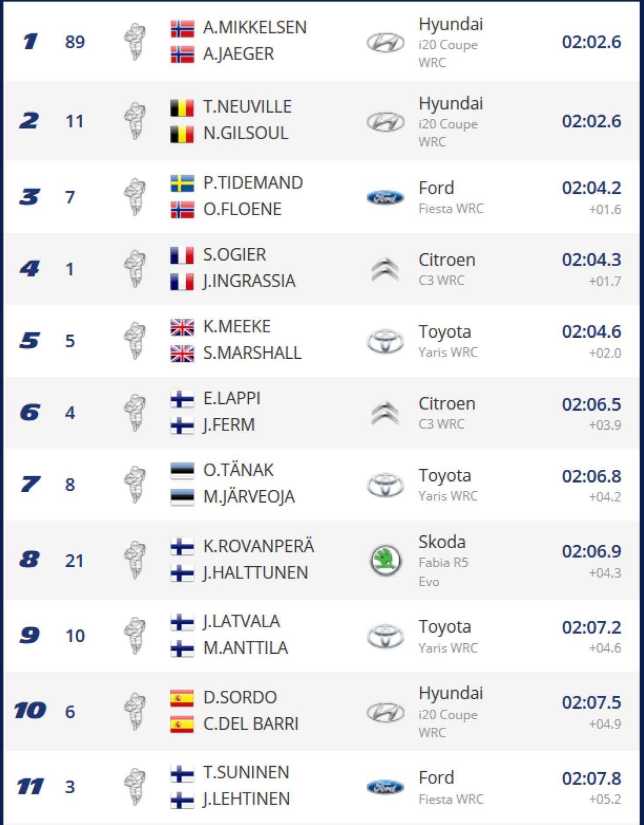
Task: Click the Toyota logo in Latvala's row
Action: [385, 636]
